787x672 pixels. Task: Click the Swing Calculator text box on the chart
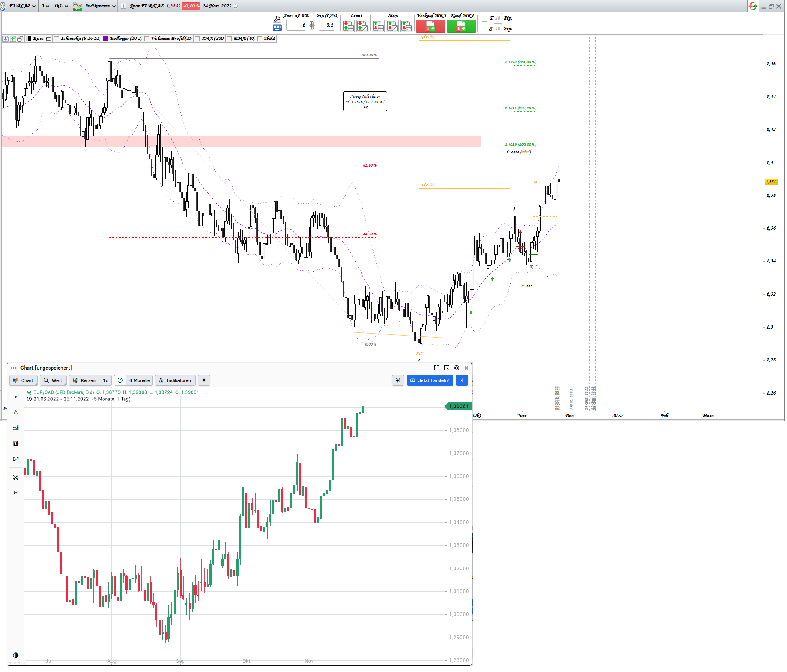pyautogui.click(x=365, y=101)
